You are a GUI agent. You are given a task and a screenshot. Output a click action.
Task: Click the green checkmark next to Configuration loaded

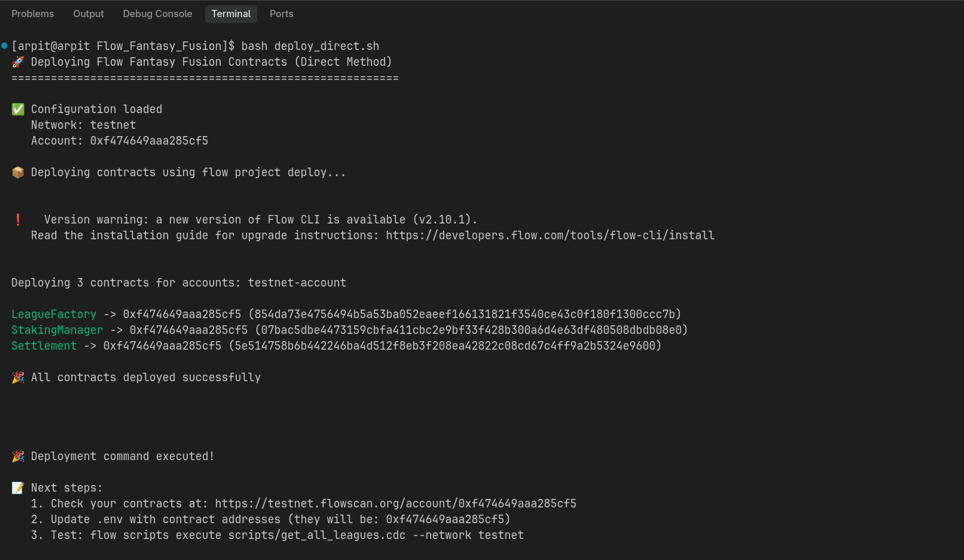click(18, 109)
